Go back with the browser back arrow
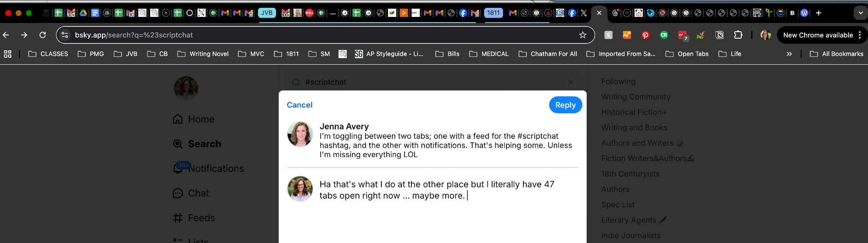Screen dimensions: 868x243 click(6, 35)
